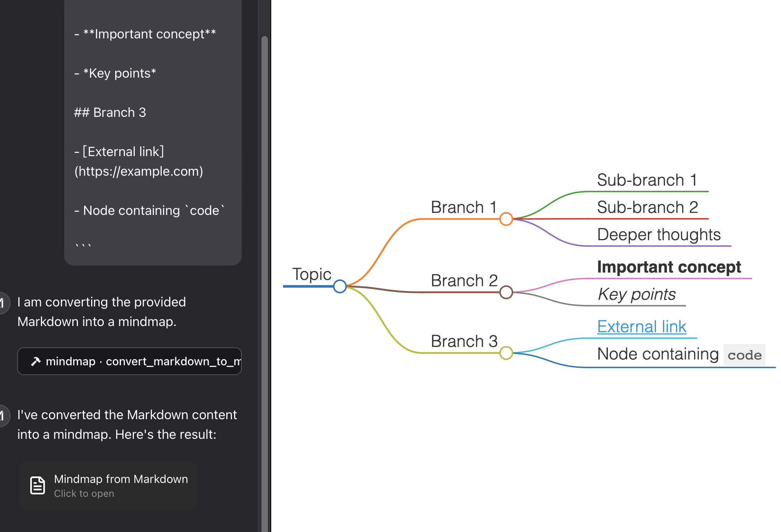Collapse the Topic root node circle
Image resolution: width=781 pixels, height=532 pixels.
click(x=339, y=286)
